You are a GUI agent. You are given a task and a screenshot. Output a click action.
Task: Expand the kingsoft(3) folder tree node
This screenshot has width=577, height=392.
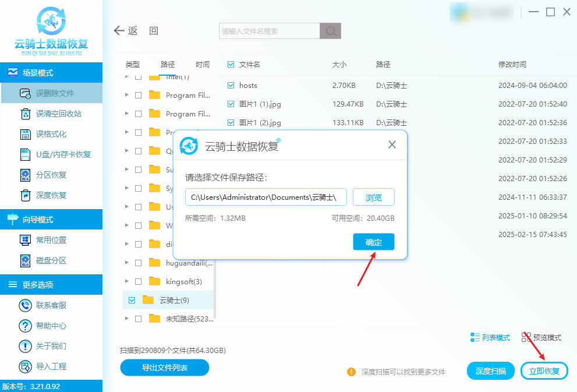click(x=127, y=281)
